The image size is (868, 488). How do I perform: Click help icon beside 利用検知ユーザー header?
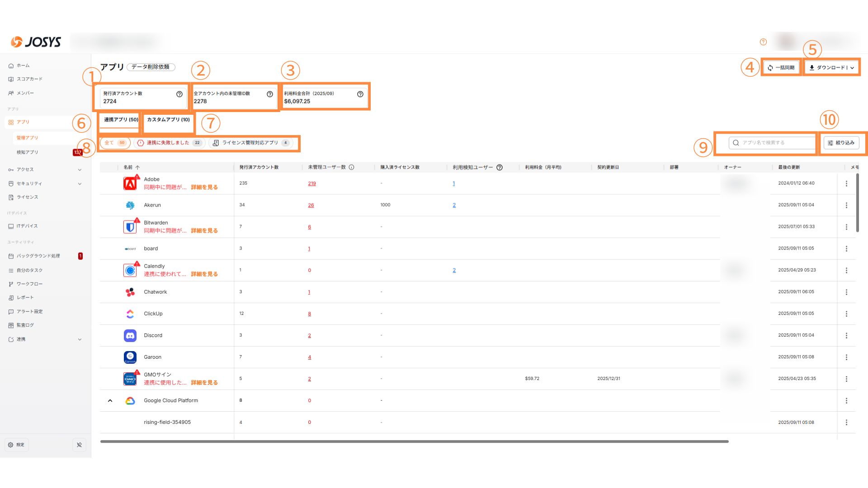pos(500,167)
